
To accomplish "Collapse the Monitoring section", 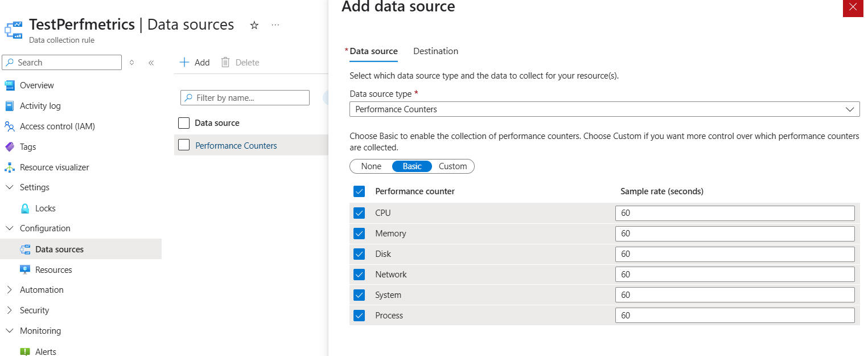I will (9, 331).
